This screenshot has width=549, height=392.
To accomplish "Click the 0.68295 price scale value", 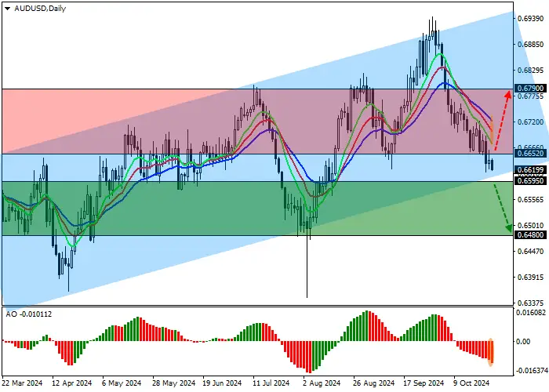I will point(530,71).
